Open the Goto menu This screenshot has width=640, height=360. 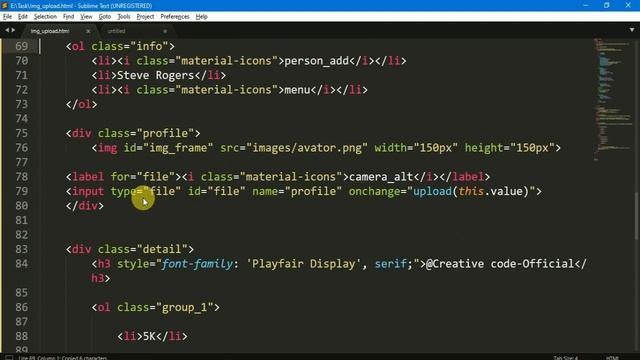pos(104,17)
